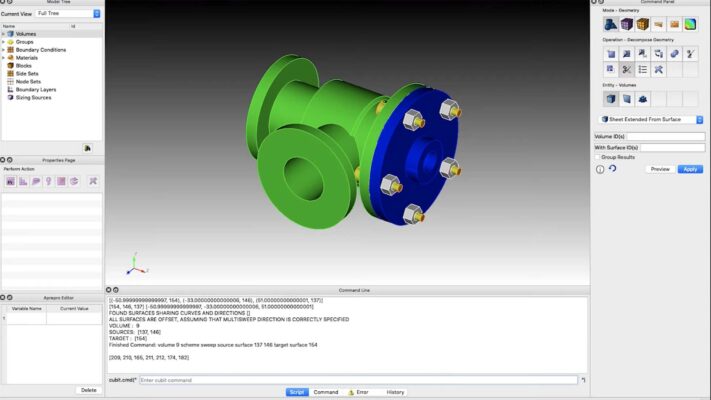The image size is (711, 400).
Task: Choose the Volumes entity icon
Action: pos(610,99)
